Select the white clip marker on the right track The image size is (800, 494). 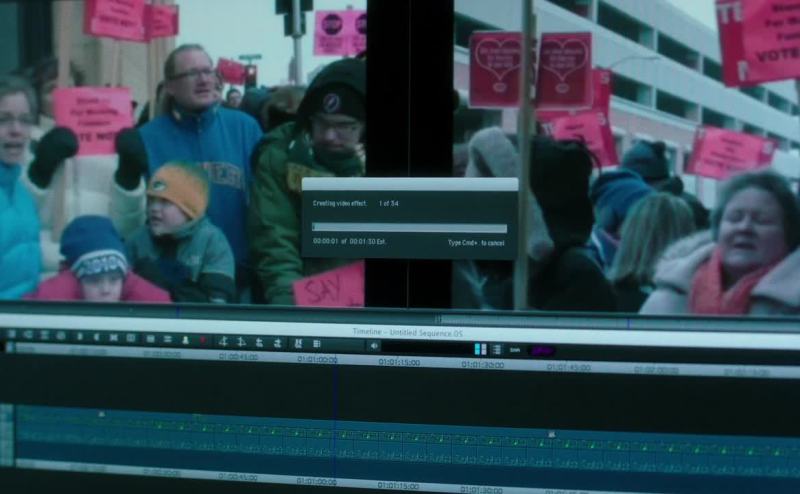click(551, 434)
